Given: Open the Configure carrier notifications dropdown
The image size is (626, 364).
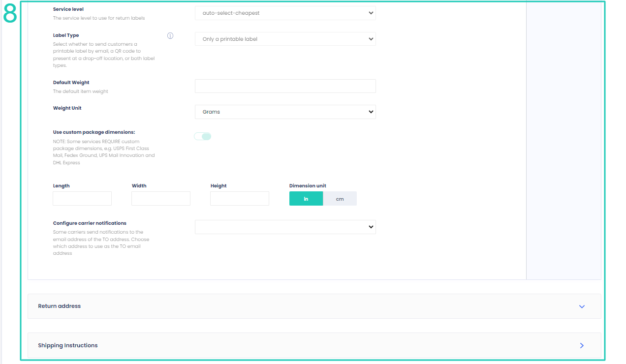Looking at the screenshot, I should [285, 227].
